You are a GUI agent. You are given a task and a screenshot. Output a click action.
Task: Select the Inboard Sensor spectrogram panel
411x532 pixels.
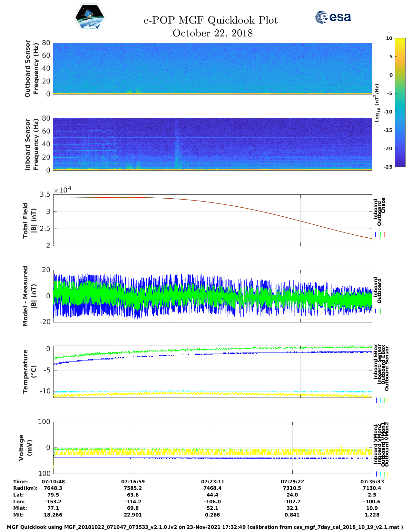pos(212,144)
